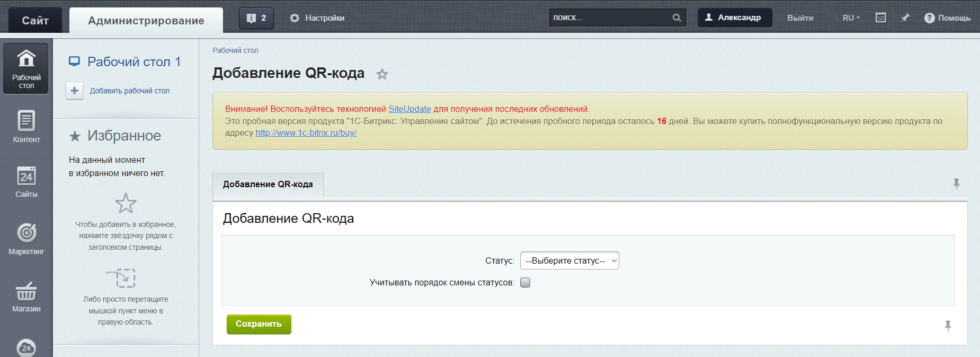
Task: Click the panel layout icon beside RU
Action: pos(880,18)
